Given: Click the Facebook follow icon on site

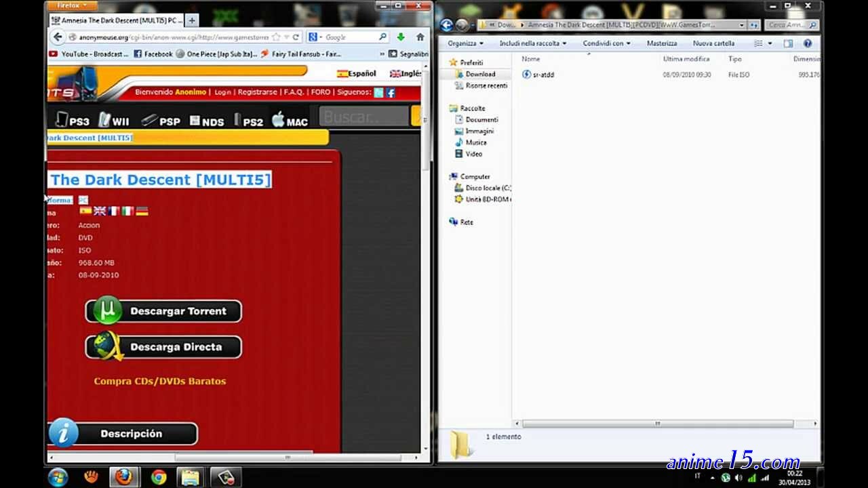Looking at the screenshot, I should 391,93.
